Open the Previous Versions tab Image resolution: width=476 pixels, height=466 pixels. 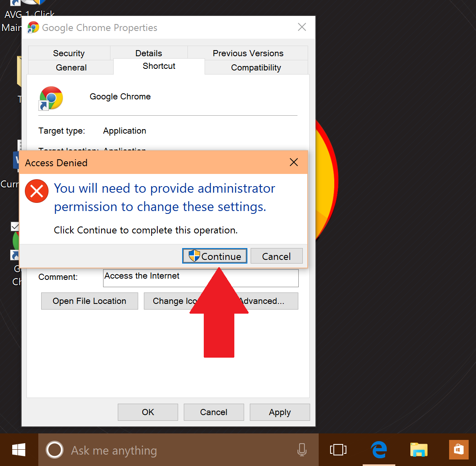click(x=248, y=53)
